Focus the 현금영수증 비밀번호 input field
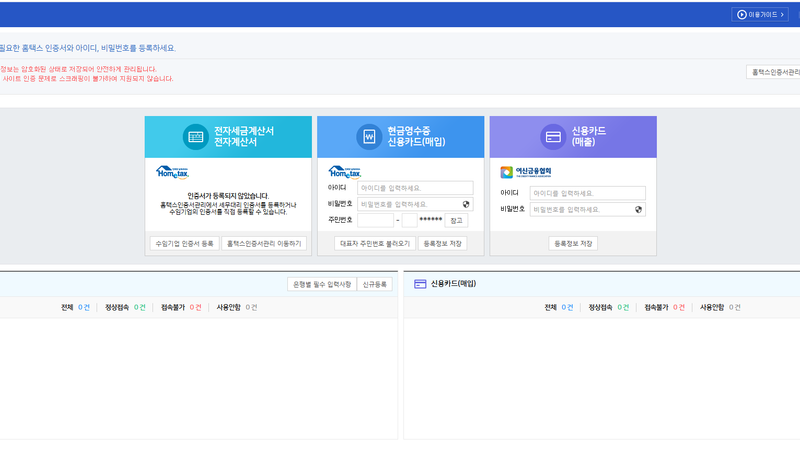 click(415, 204)
